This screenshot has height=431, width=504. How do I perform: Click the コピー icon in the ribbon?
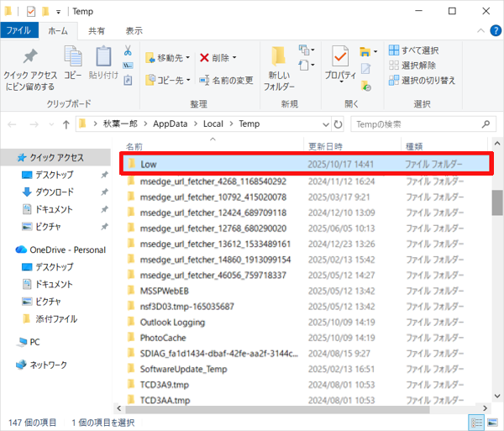(x=73, y=58)
